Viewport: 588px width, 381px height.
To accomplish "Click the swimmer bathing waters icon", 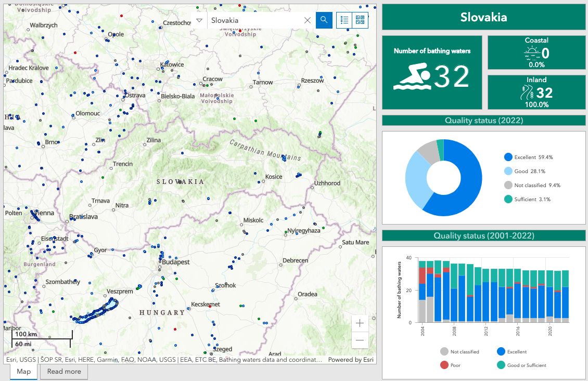I will (x=412, y=77).
